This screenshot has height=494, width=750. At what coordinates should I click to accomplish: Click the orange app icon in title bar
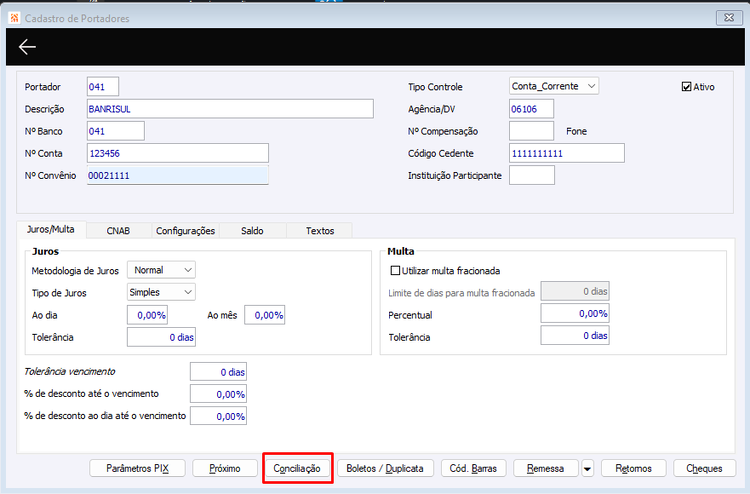14,18
